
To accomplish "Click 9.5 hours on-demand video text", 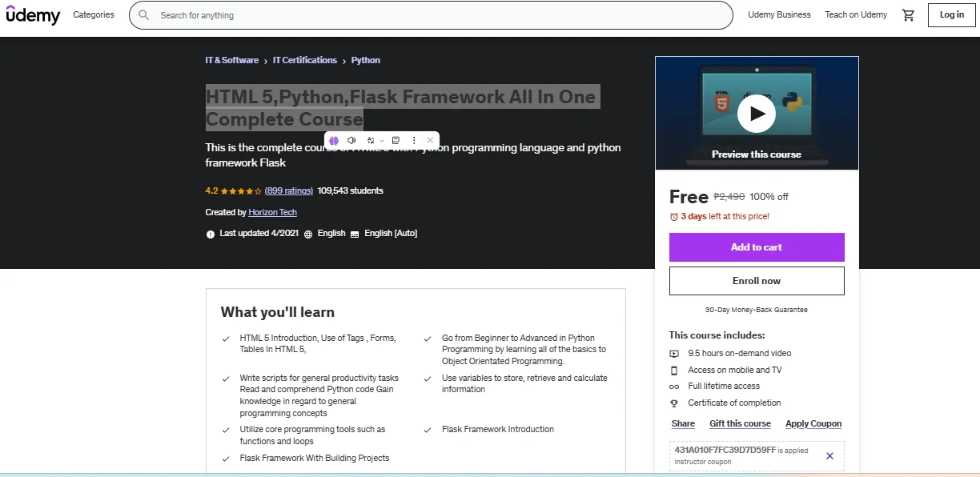I will 740,354.
